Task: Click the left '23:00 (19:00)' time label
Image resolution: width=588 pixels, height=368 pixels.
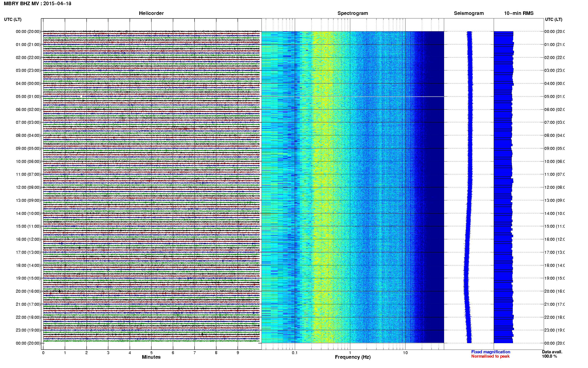Action: [28, 330]
